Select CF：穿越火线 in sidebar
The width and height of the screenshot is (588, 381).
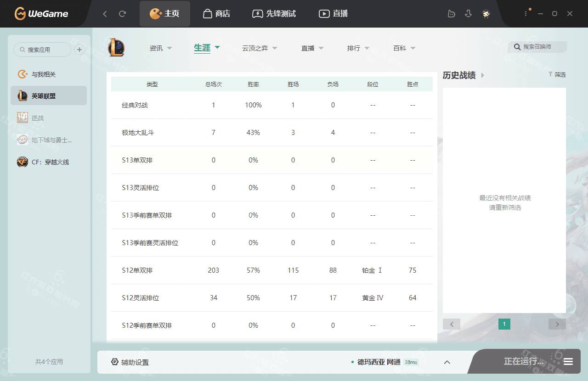tap(49, 162)
